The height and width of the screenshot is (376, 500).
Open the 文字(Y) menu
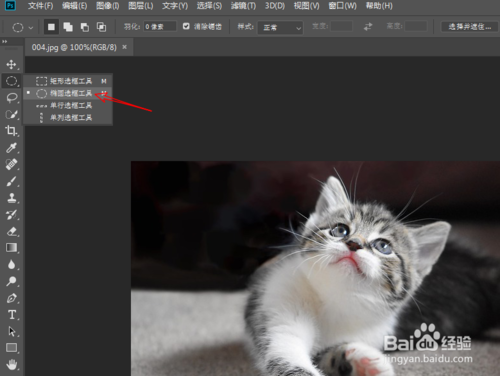tap(175, 6)
